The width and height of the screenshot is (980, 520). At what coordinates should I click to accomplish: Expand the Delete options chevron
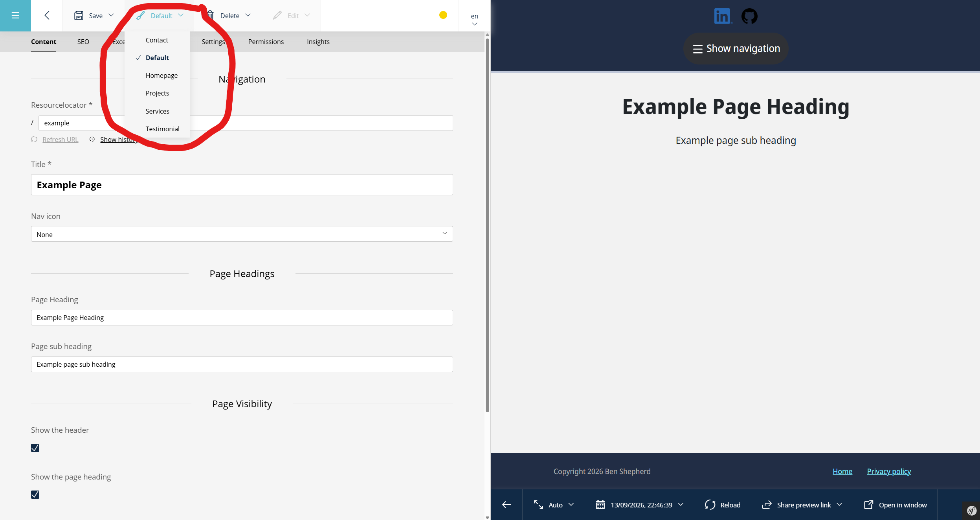pos(248,15)
